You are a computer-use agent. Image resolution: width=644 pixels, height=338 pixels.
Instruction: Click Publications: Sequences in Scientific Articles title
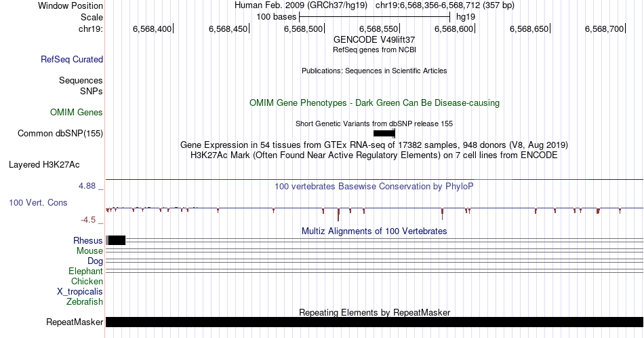click(374, 71)
